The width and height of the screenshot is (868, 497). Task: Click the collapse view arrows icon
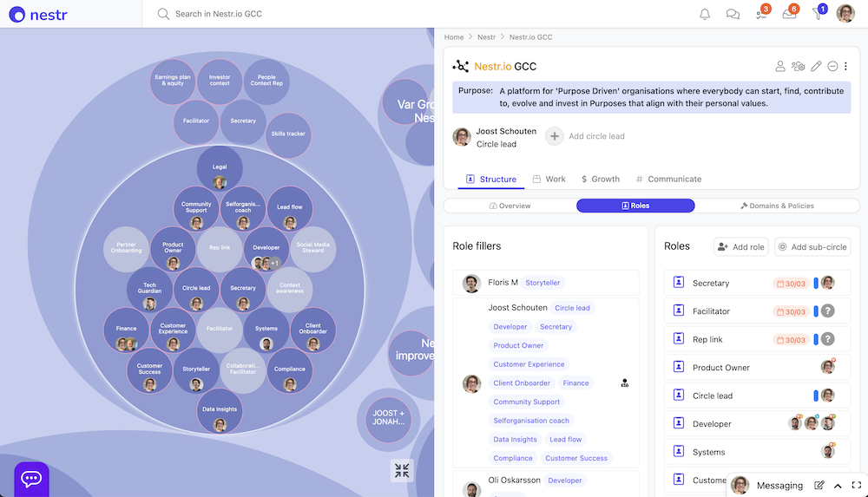point(402,470)
